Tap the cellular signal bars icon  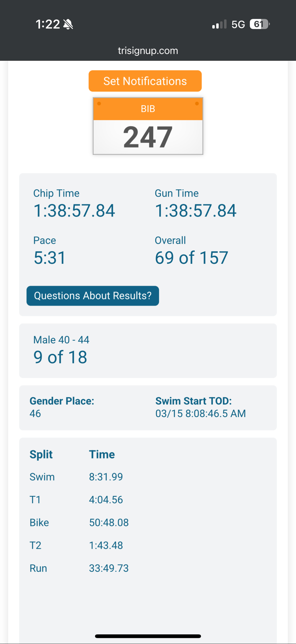(219, 24)
